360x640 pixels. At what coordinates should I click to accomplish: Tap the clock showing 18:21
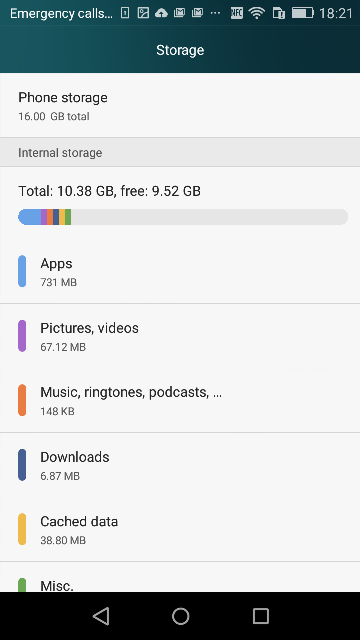tap(336, 13)
